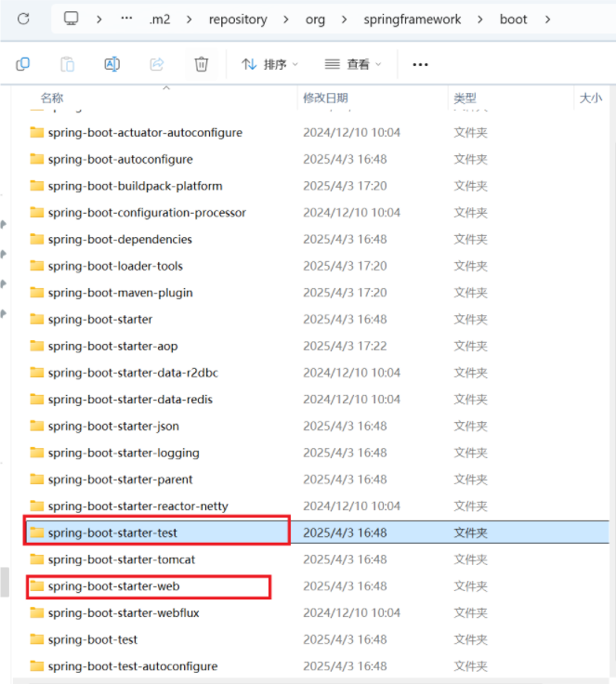Image resolution: width=616 pixels, height=684 pixels.
Task: Open the toolbar See more ellipsis menu
Action: 420,64
